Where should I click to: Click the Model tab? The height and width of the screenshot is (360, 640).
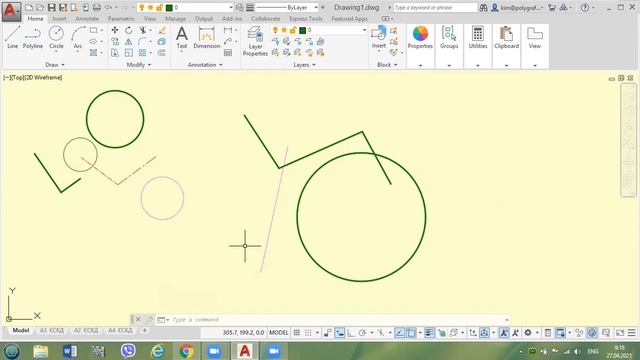tap(21, 330)
